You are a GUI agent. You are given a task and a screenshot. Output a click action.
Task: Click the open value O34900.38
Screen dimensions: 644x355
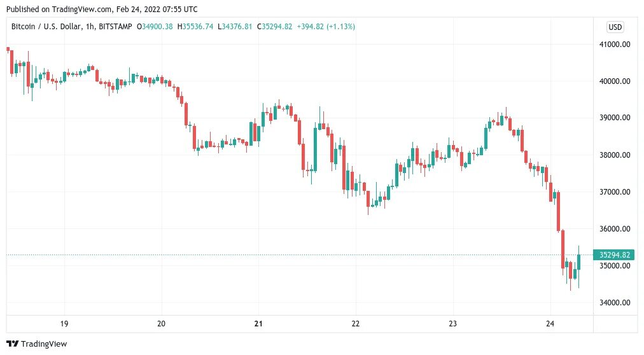[155, 27]
